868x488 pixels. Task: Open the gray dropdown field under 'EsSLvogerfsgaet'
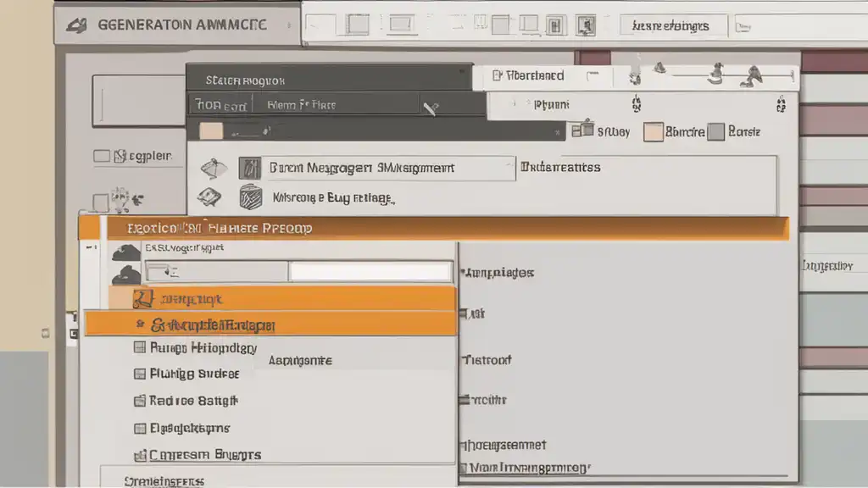click(x=216, y=272)
